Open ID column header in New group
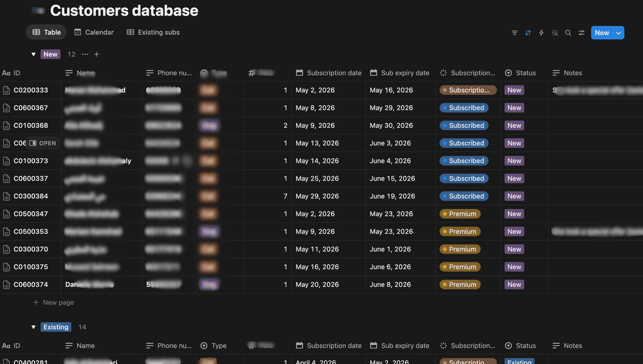The width and height of the screenshot is (643, 364). pos(11,73)
